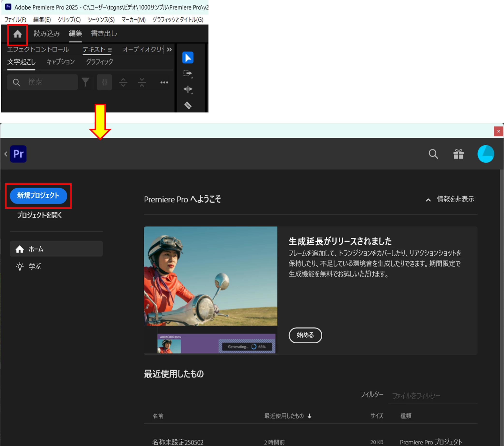Click the ファイルをフィルター input field
Screen dimensions: 504x446
(432, 396)
